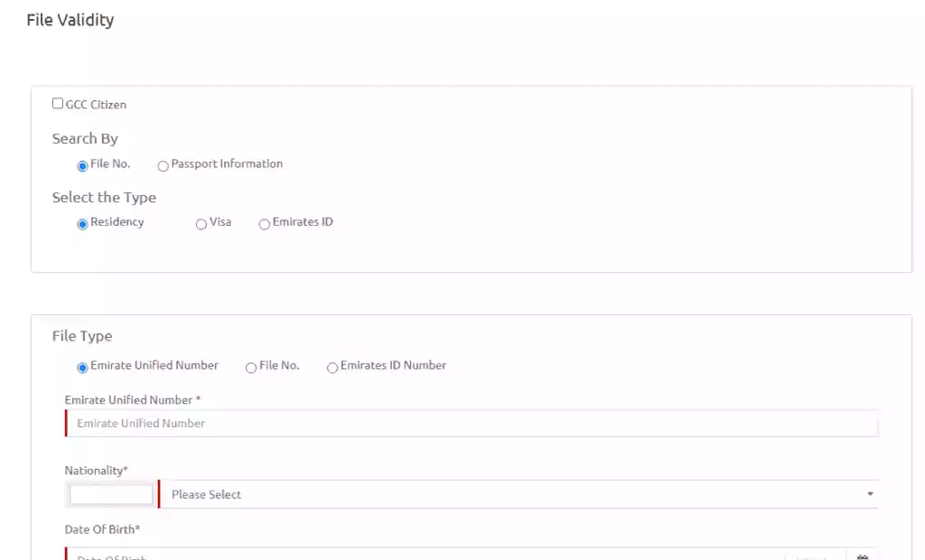Click the Nationality* field label
The height and width of the screenshot is (560, 925).
(96, 471)
